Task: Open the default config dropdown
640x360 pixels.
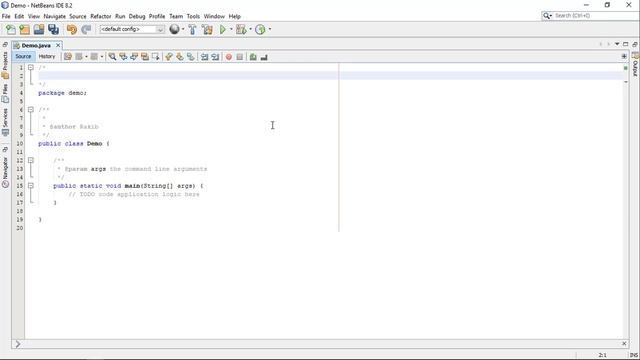Action: (x=132, y=29)
